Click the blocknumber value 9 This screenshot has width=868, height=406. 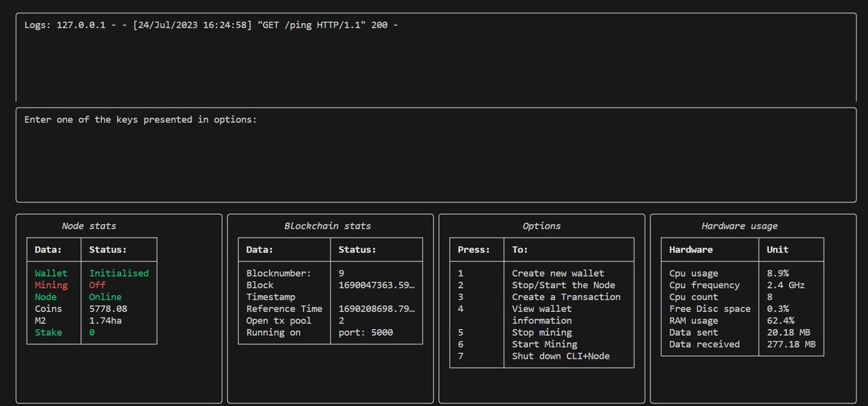pyautogui.click(x=341, y=273)
